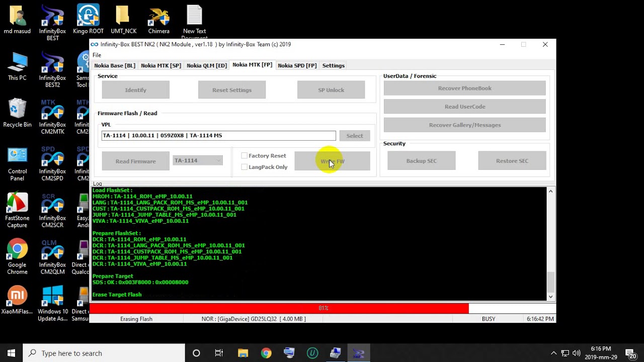Open volume control in system tray
Image resolution: width=644 pixels, height=362 pixels.
click(576, 353)
